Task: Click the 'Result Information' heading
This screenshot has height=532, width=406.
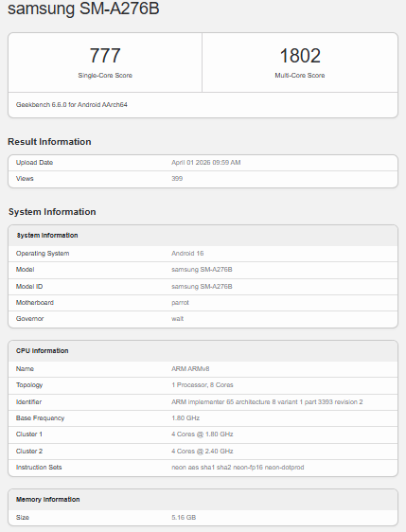Action: [49, 141]
